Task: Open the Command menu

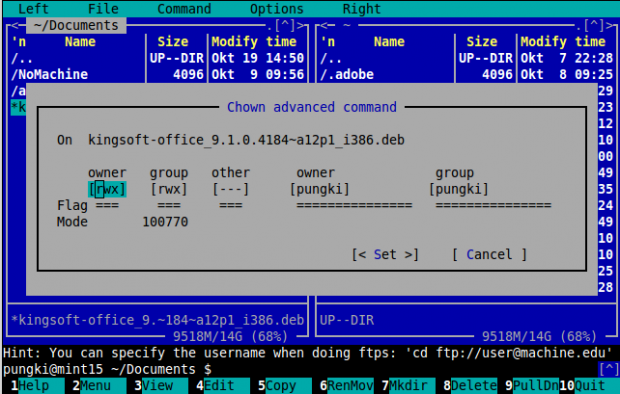Action: click(x=184, y=9)
